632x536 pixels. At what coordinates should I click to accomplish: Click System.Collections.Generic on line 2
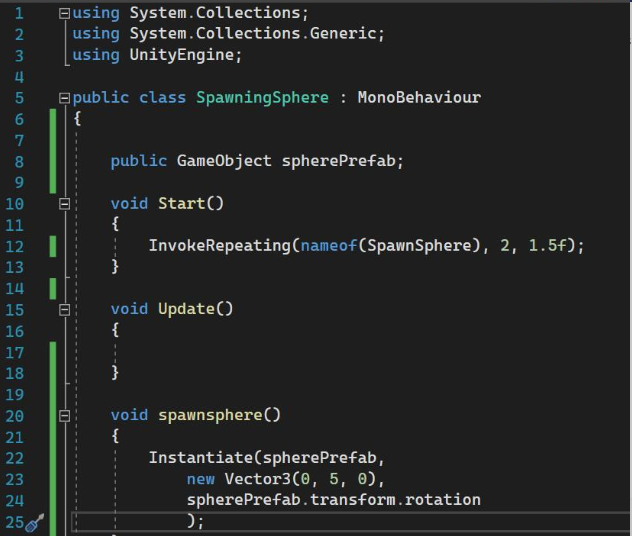pyautogui.click(x=253, y=33)
